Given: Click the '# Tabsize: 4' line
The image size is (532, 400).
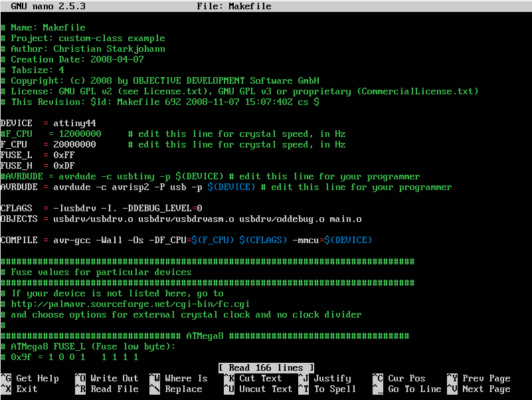Looking at the screenshot, I should point(33,70).
